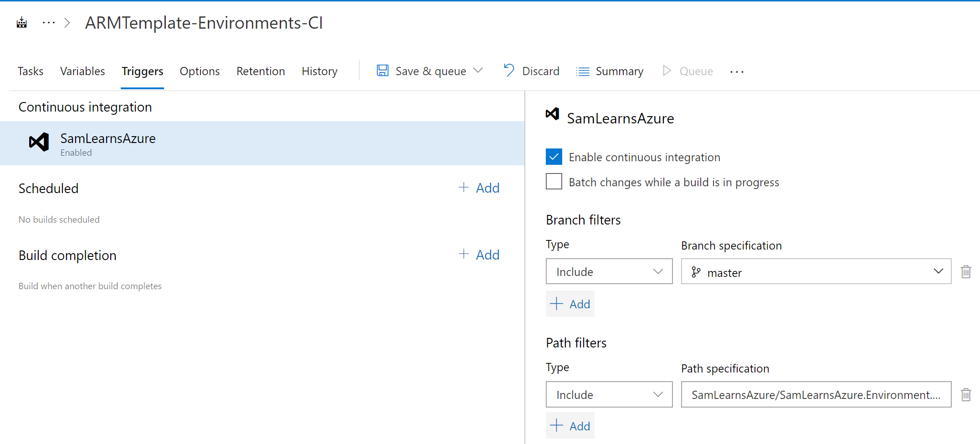This screenshot has height=444, width=980.
Task: Open the breadcrumb ellipsis menu
Action: point(48,22)
